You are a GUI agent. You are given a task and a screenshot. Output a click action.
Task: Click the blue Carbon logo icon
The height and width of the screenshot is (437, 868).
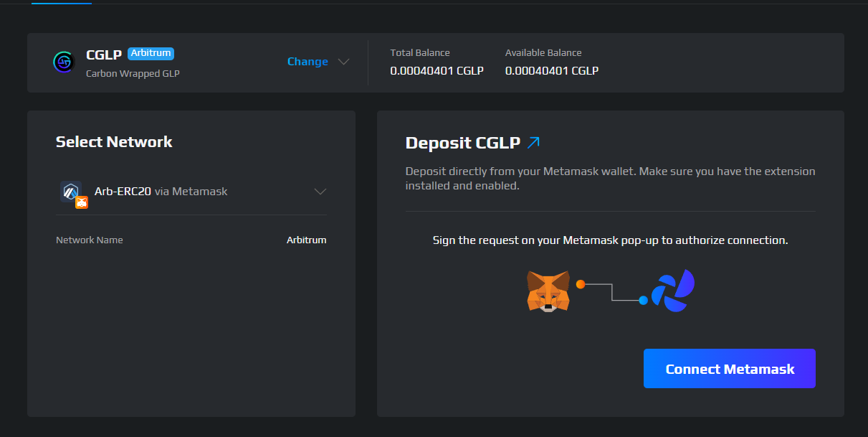coord(673,291)
